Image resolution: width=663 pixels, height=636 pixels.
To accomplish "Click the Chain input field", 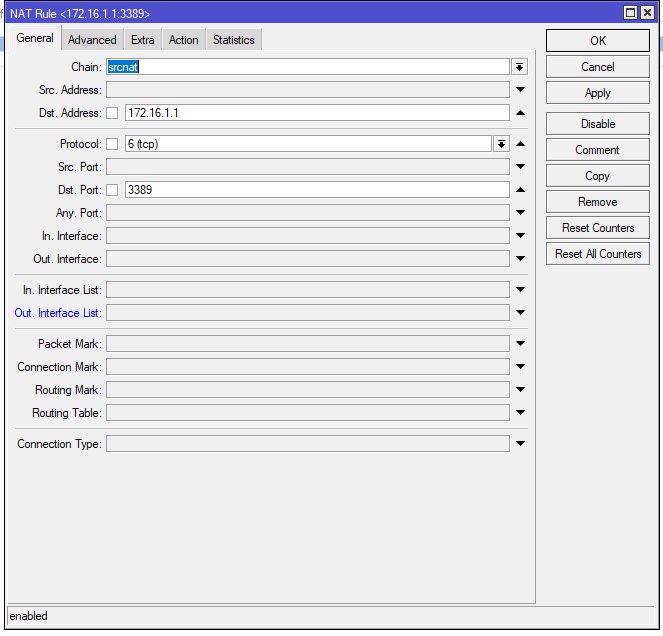I will tap(308, 67).
